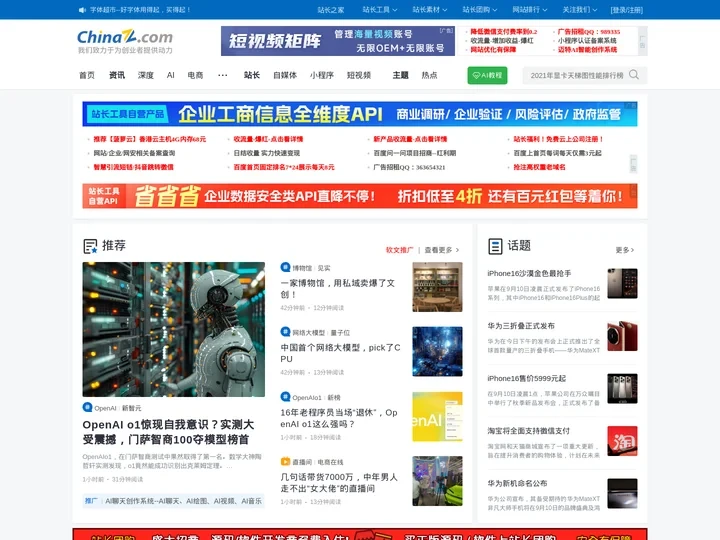Expand the 关注我们 dropdown menu
Viewport: 720px width, 540px height.
pyautogui.click(x=580, y=10)
